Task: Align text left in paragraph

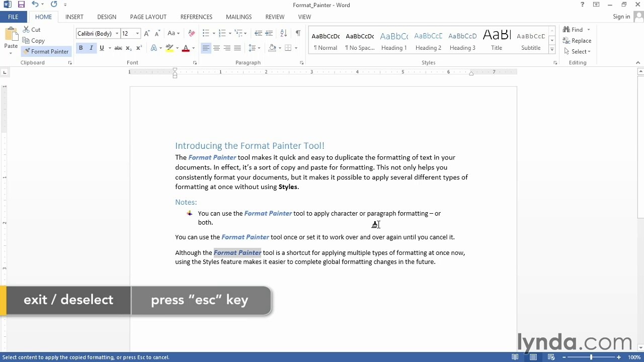Action: click(206, 48)
